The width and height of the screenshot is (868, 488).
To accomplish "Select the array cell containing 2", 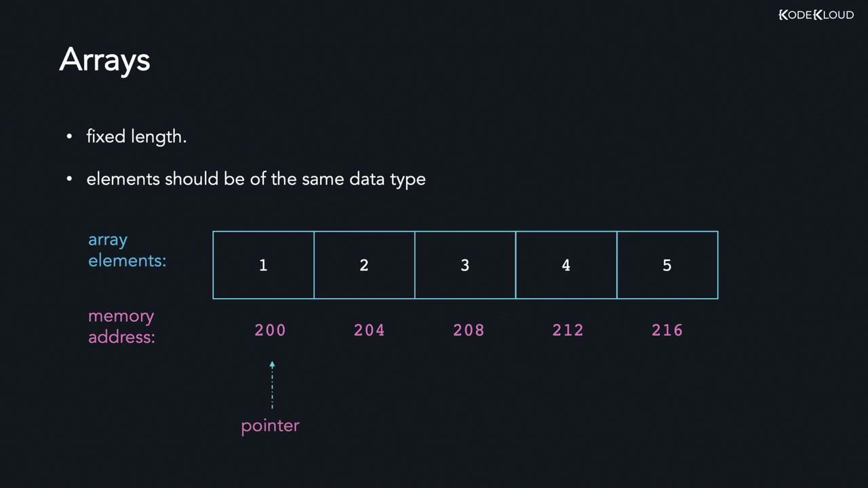I will pyautogui.click(x=364, y=265).
